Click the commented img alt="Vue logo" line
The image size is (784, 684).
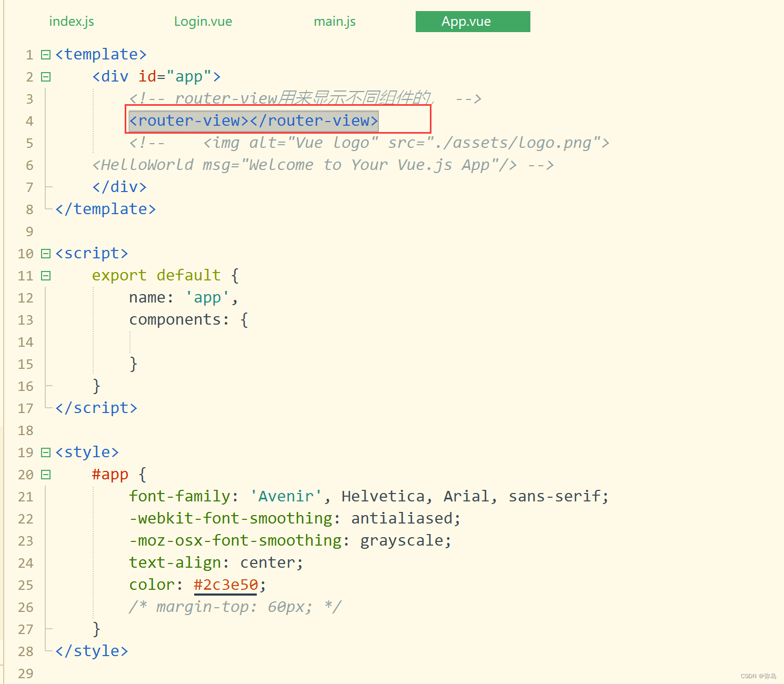click(369, 143)
